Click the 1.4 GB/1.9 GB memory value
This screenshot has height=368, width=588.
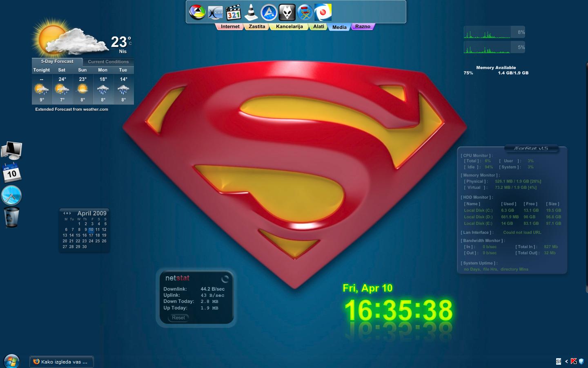pos(513,73)
